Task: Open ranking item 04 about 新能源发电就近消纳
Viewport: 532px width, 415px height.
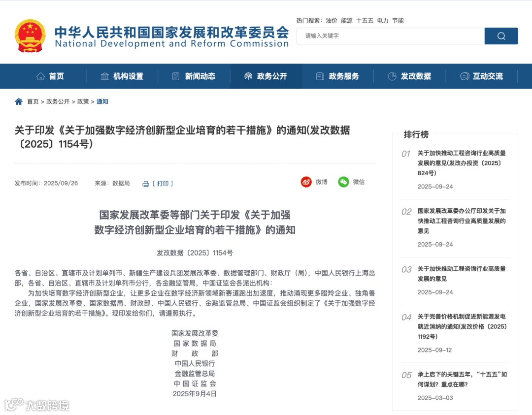Action: pos(462,326)
